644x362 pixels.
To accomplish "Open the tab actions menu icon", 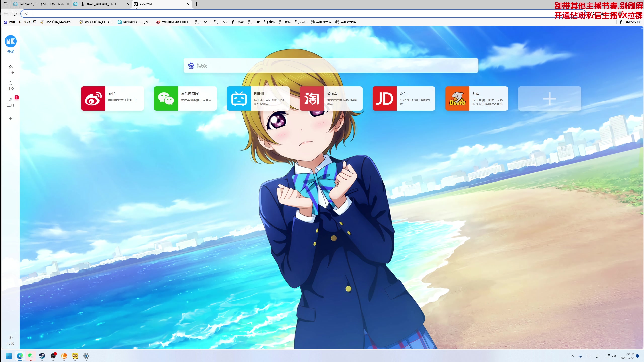I will point(6,4).
